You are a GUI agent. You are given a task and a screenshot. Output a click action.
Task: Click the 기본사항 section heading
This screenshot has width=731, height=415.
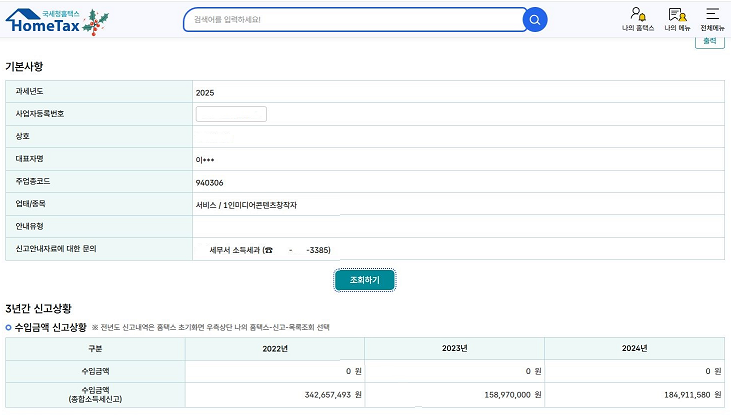(x=24, y=66)
